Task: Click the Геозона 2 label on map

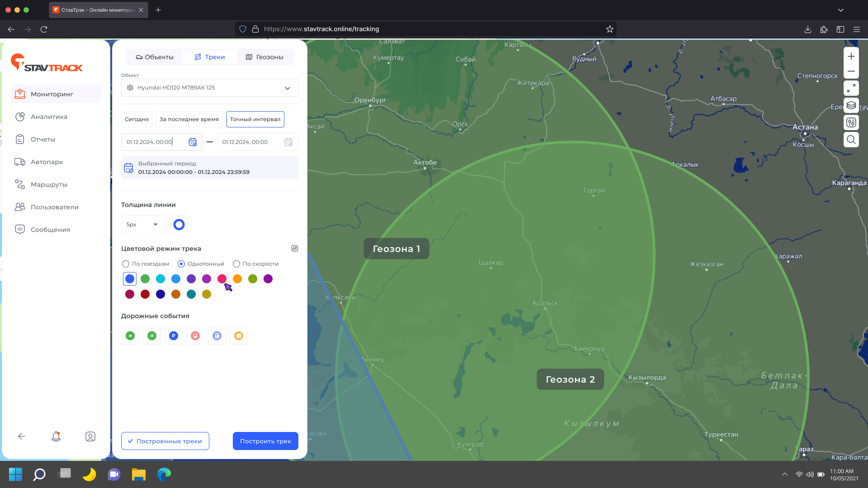Action: pyautogui.click(x=571, y=379)
